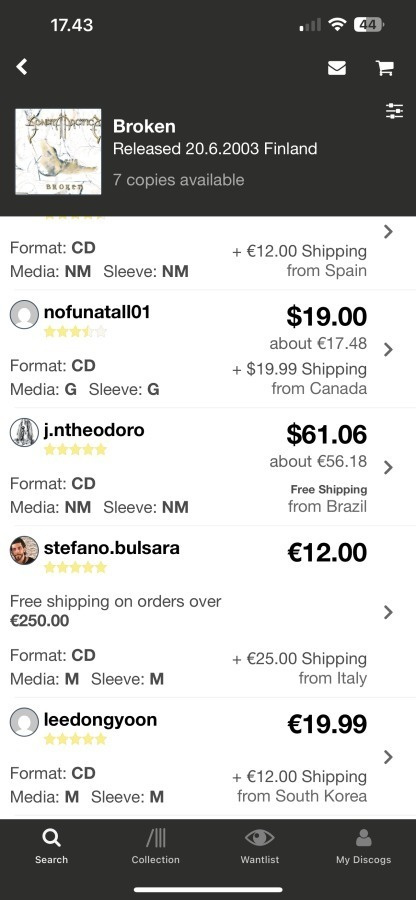Tap nofunatall01's default avatar
The width and height of the screenshot is (416, 900).
(24, 315)
